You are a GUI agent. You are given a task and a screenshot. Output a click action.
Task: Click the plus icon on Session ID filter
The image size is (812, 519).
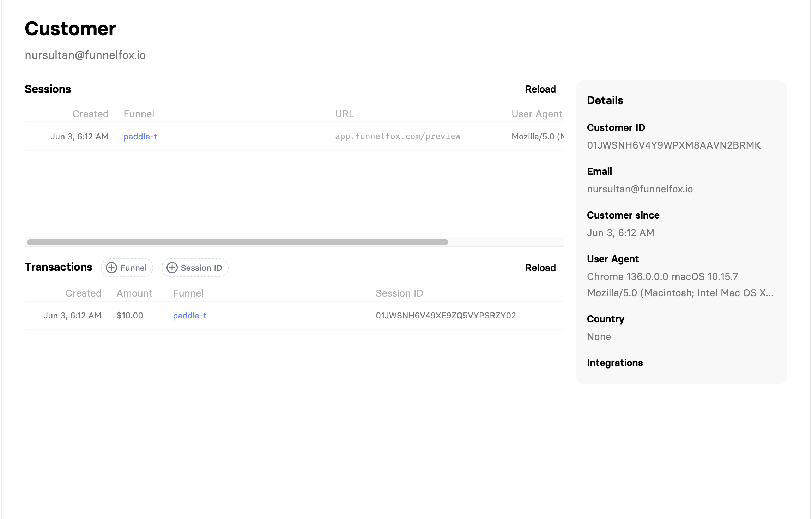tap(172, 268)
